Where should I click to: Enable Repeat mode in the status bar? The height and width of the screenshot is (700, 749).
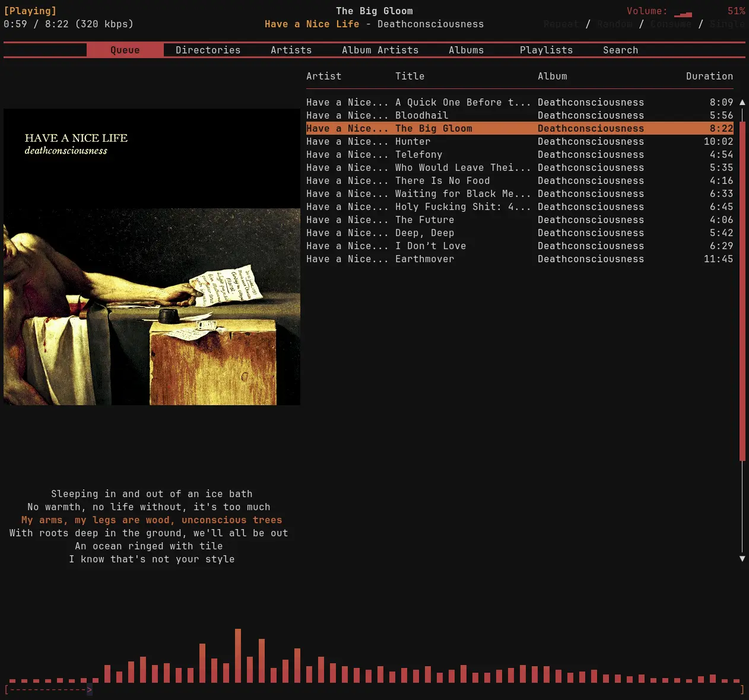tap(560, 24)
